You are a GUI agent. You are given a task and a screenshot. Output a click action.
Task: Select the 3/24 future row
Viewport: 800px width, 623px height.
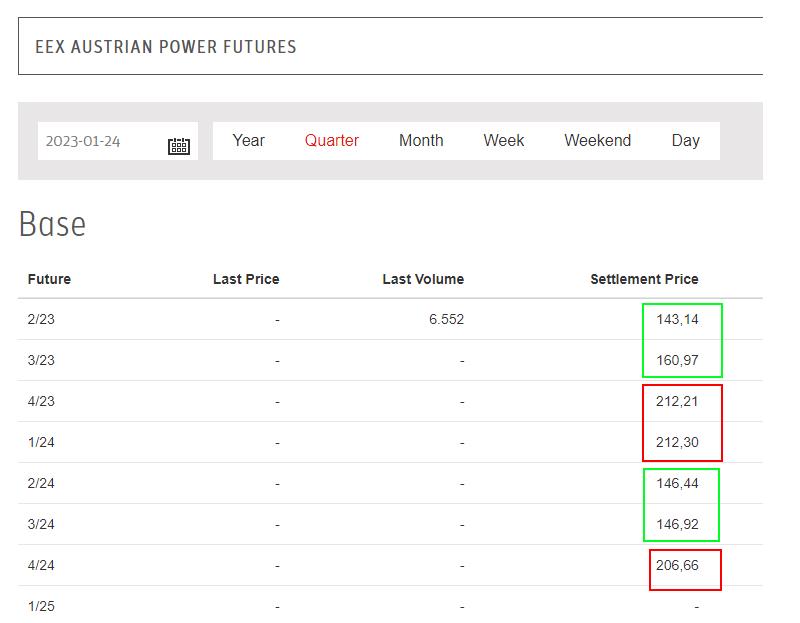pos(390,524)
